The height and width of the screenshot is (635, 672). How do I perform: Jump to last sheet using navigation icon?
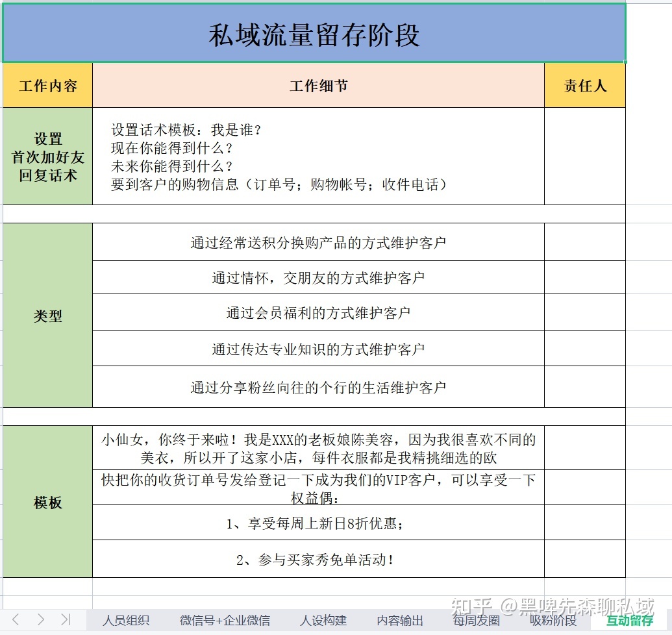[x=66, y=619]
